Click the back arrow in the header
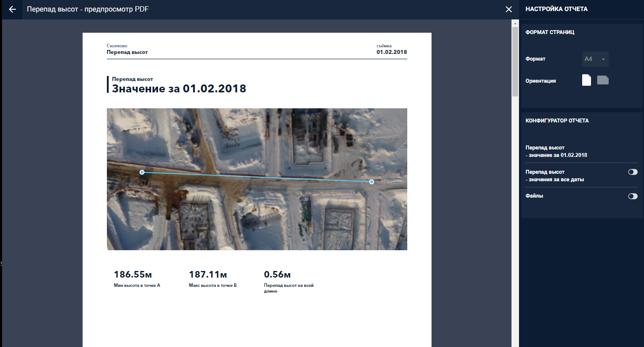 pyautogui.click(x=12, y=9)
